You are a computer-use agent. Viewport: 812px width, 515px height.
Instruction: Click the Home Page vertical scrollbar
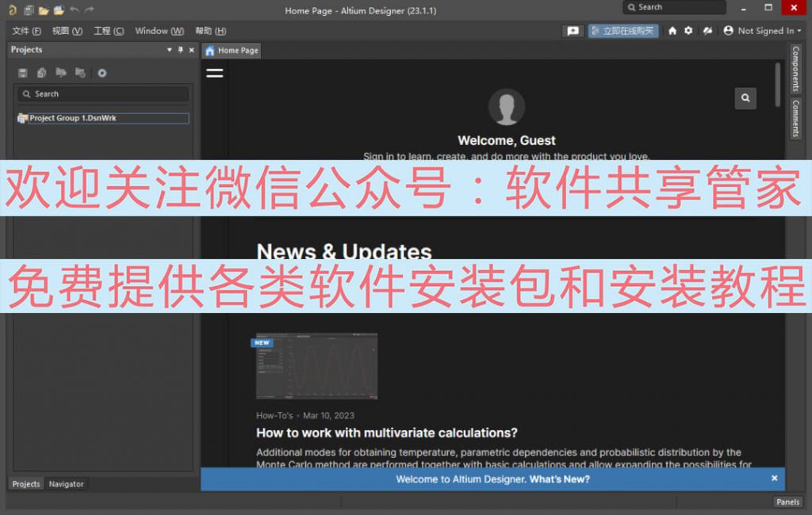(777, 84)
